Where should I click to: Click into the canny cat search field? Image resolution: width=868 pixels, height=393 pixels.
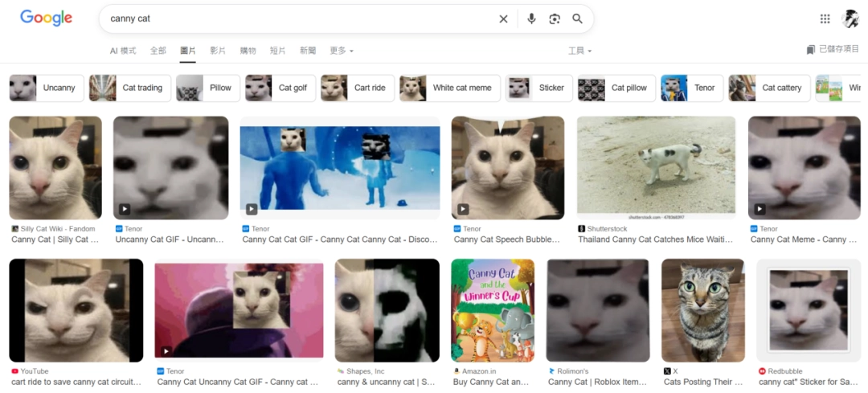pyautogui.click(x=297, y=18)
